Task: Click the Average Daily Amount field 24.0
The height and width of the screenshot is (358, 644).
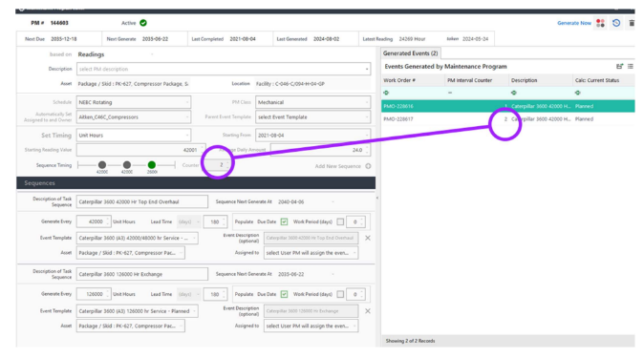Action: (320, 150)
